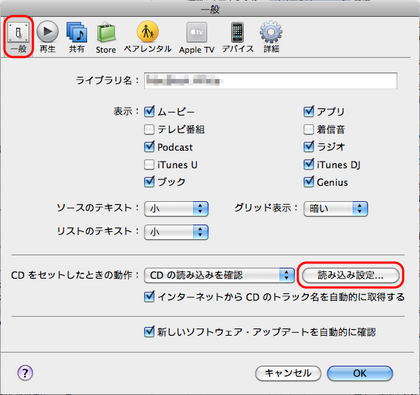The image size is (420, 395).
Task: Open the ソースのテキスト size dropdown
Action: coord(176,209)
